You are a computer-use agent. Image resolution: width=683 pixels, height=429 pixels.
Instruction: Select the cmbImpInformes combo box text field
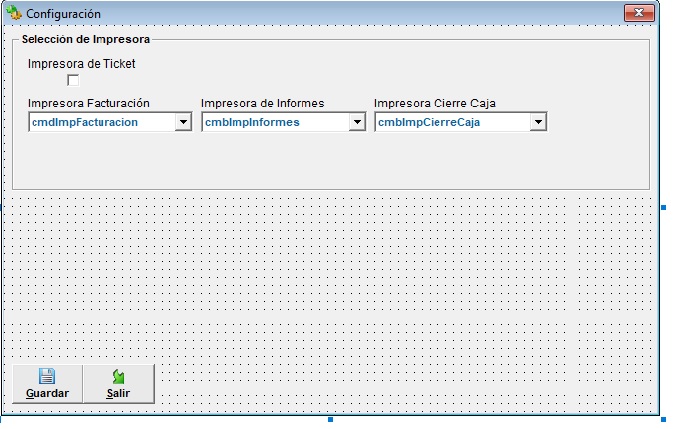(273, 122)
